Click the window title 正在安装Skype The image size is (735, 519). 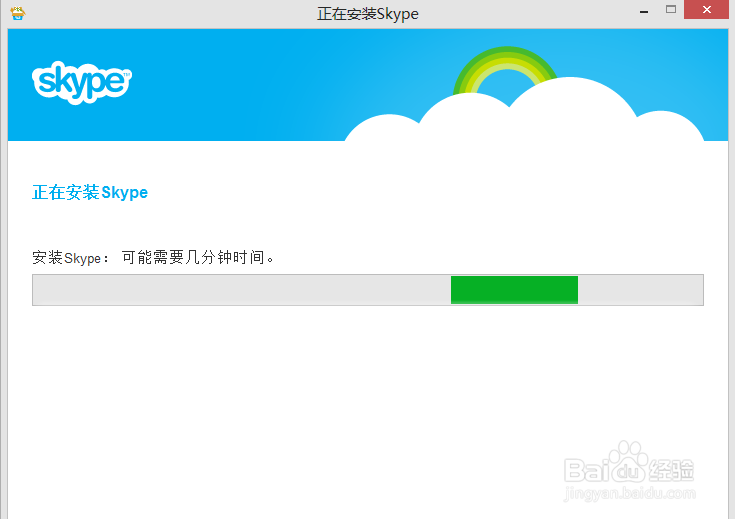tap(368, 14)
